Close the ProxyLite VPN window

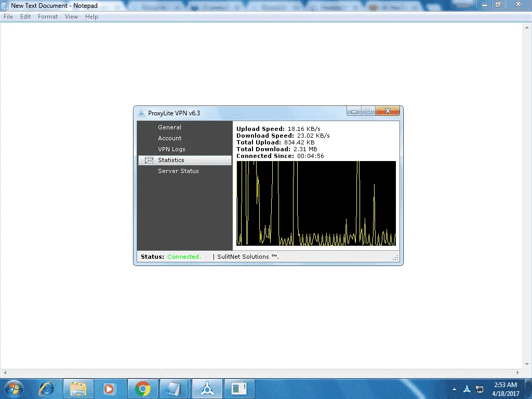pos(388,111)
